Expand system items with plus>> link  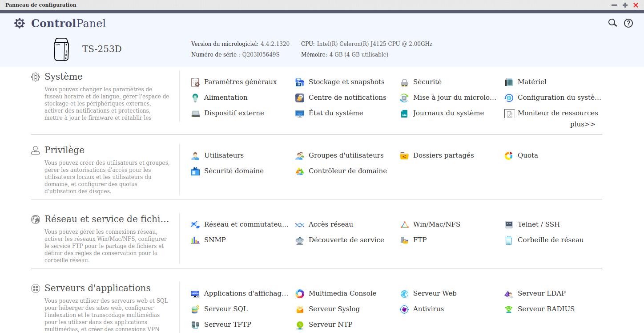(x=582, y=124)
